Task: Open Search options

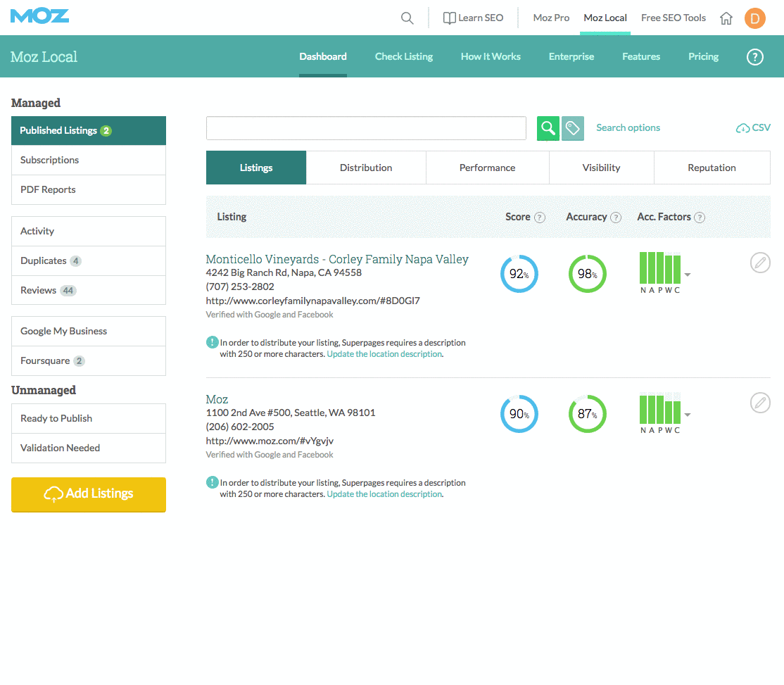Action: (x=628, y=128)
